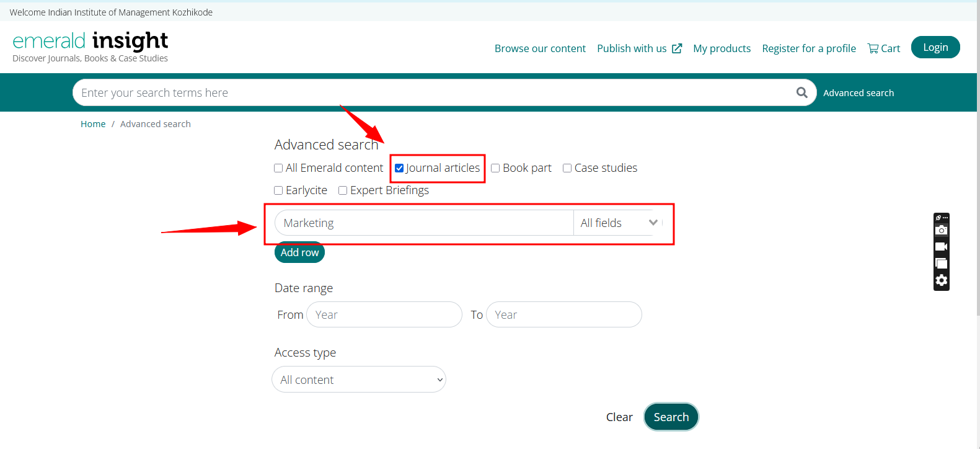This screenshot has height=449, width=980.
Task: Open the shopping cart icon
Action: tap(873, 48)
